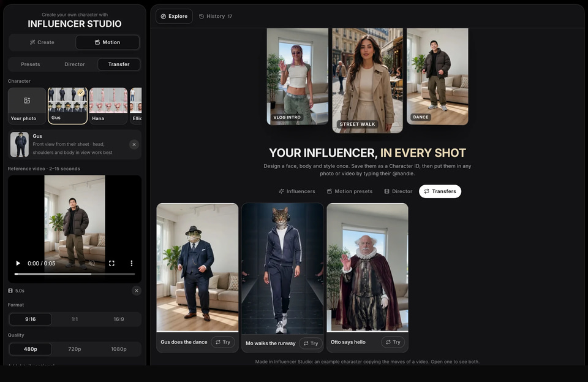Set quality to 1080p
Viewport: 588px width, 382px height.
tap(119, 349)
